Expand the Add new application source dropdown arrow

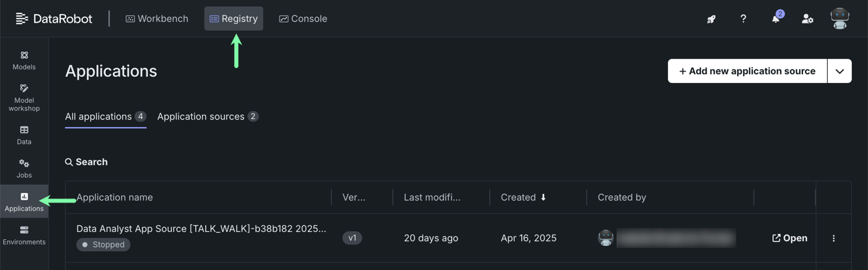coord(839,71)
